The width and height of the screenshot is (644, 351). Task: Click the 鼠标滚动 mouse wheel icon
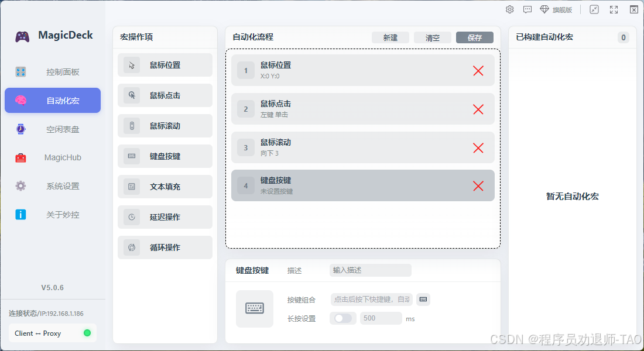[131, 126]
